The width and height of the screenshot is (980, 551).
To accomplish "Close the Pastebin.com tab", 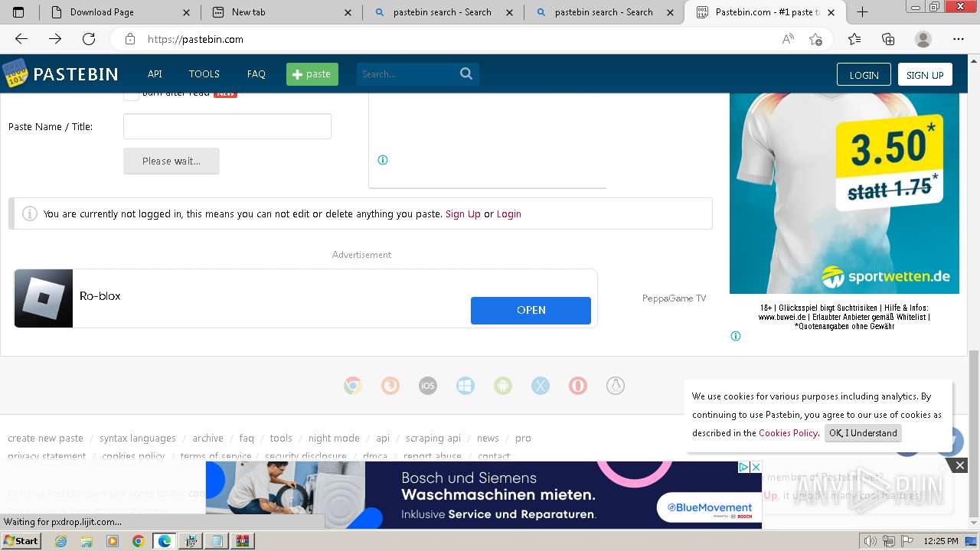I will click(x=832, y=12).
